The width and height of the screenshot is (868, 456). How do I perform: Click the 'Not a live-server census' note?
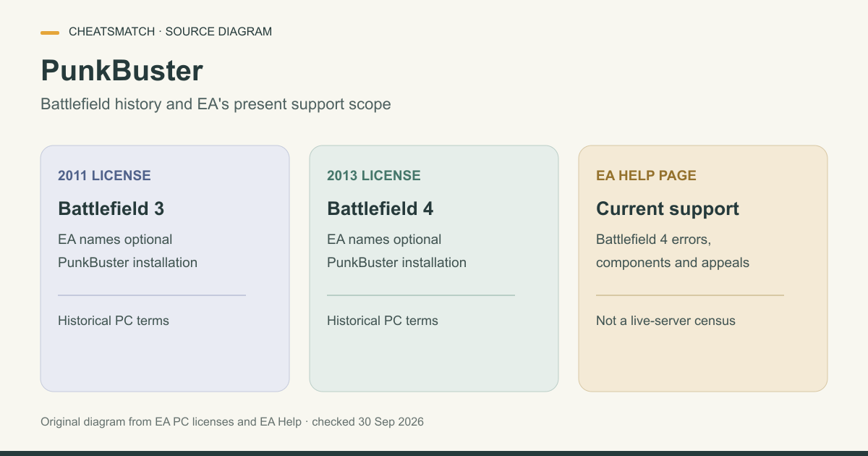tap(665, 321)
